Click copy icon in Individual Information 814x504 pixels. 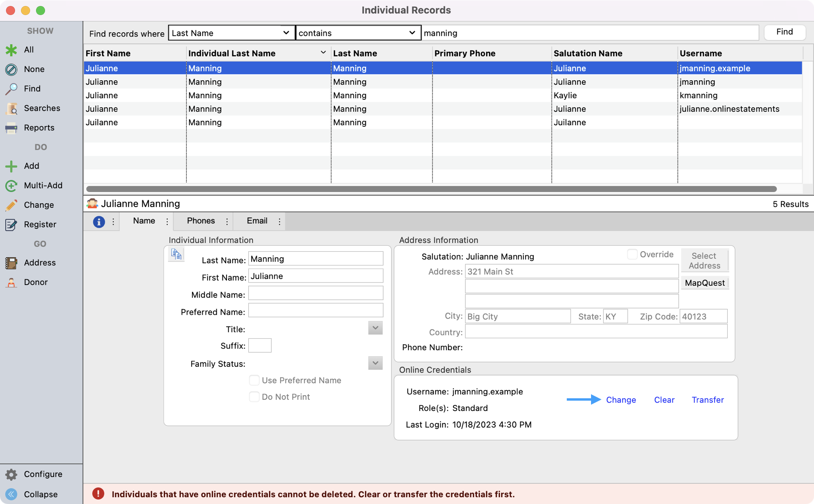pos(176,254)
